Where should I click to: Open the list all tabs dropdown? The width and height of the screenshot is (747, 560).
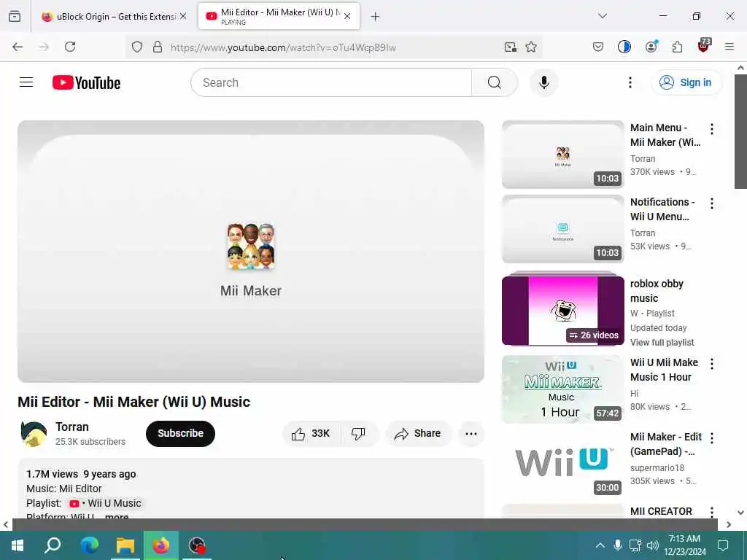602,16
